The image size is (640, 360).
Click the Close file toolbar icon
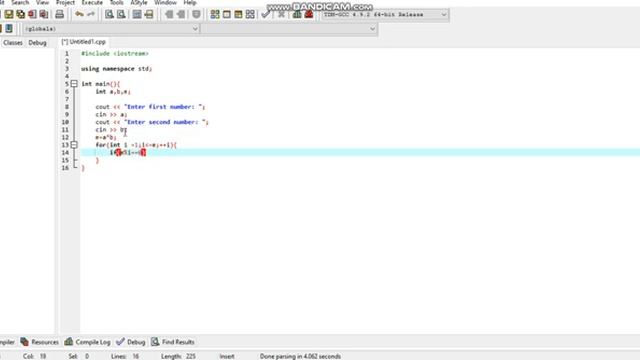pyautogui.click(x=32, y=15)
